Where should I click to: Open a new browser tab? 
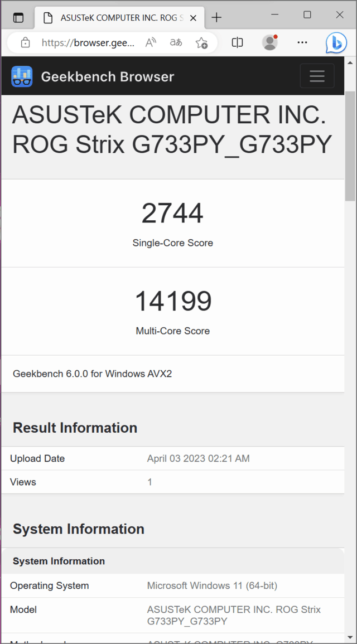(216, 17)
